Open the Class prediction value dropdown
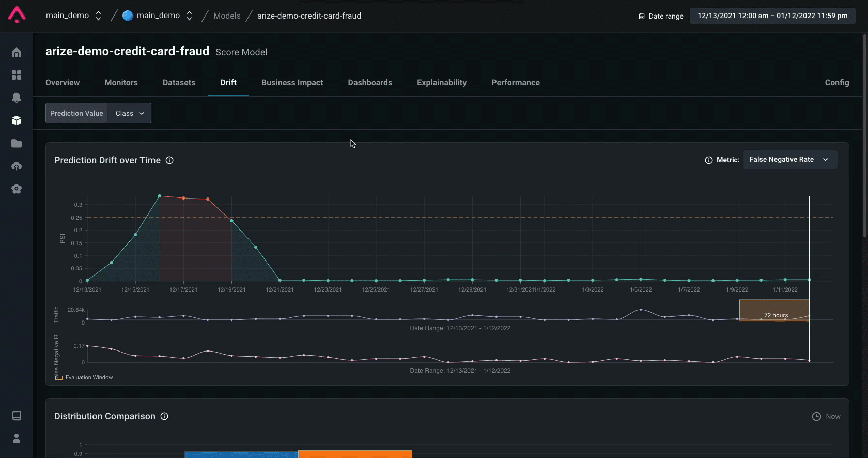 tap(129, 113)
